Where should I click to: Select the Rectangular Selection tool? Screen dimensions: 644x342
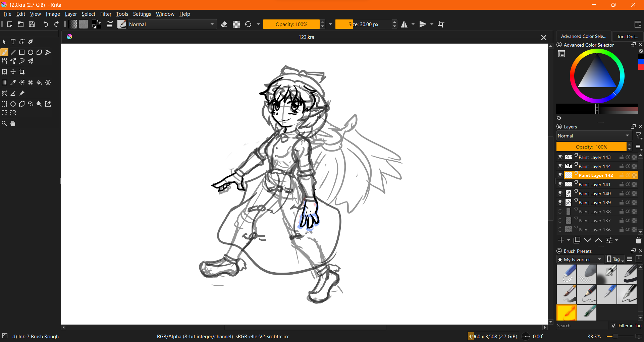click(x=4, y=104)
